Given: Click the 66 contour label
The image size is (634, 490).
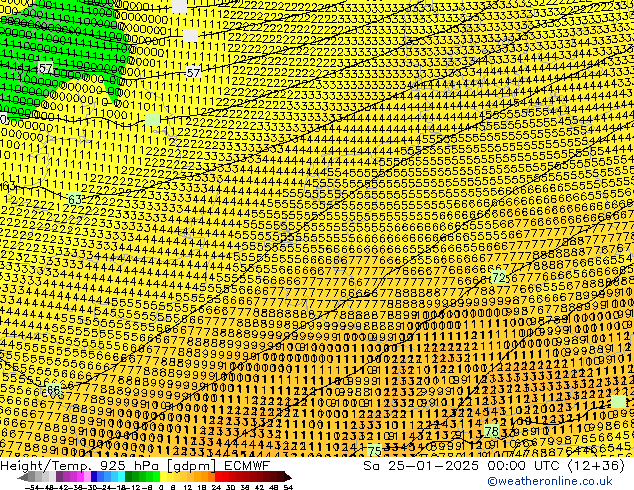Looking at the screenshot, I should coord(53,390).
